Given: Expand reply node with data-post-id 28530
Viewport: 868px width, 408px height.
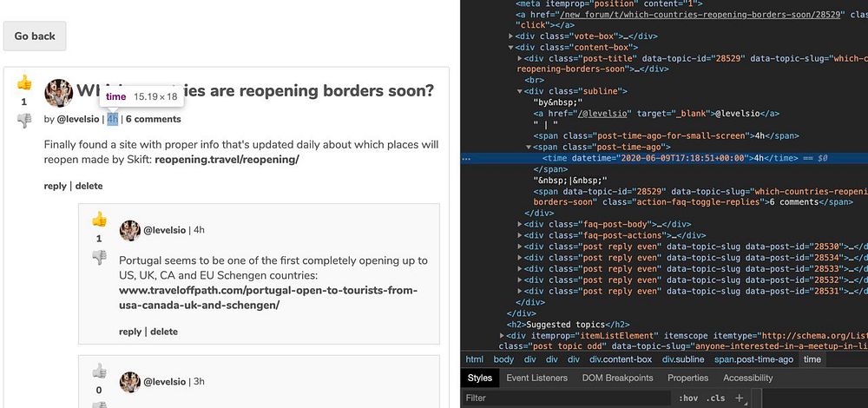Looking at the screenshot, I should 520,247.
